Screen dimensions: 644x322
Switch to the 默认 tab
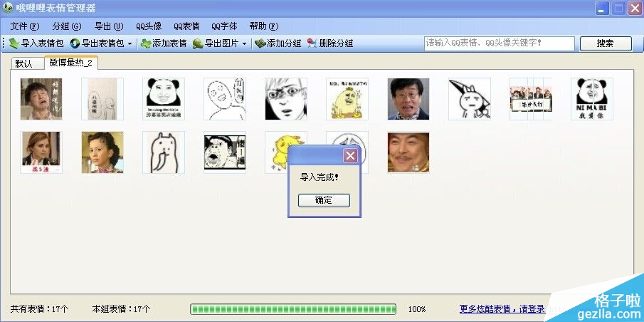point(27,63)
